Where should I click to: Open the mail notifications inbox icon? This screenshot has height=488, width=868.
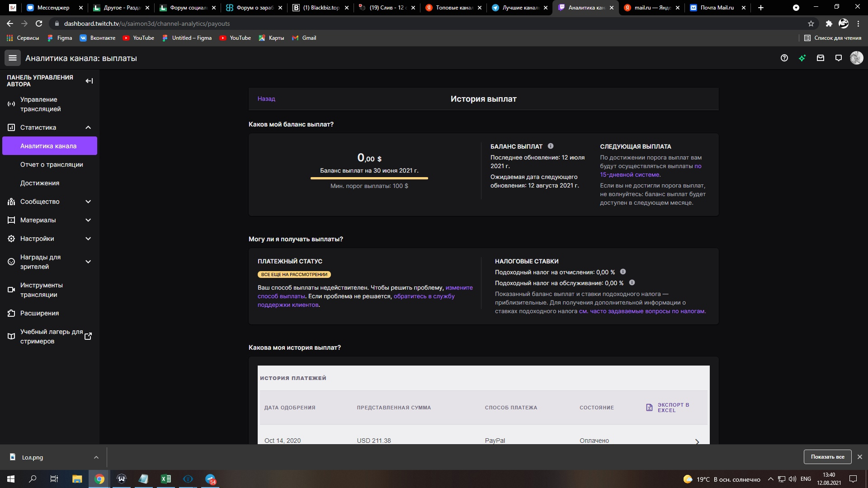click(x=821, y=58)
